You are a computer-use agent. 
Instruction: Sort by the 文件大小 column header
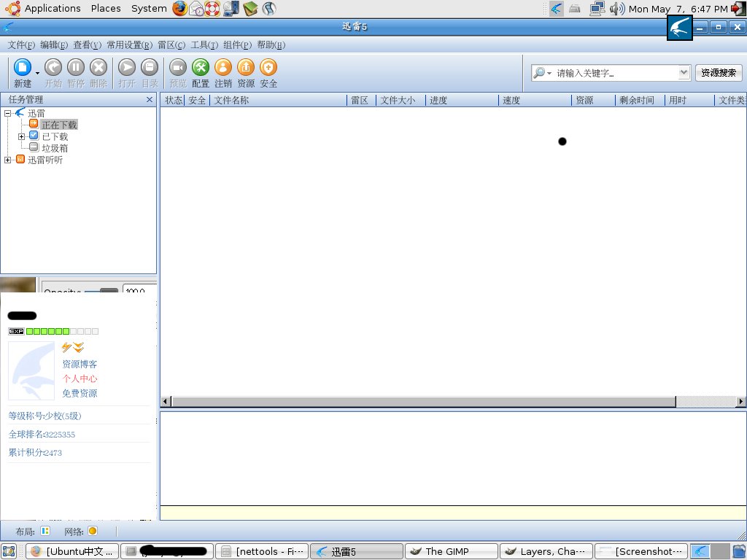click(400, 100)
